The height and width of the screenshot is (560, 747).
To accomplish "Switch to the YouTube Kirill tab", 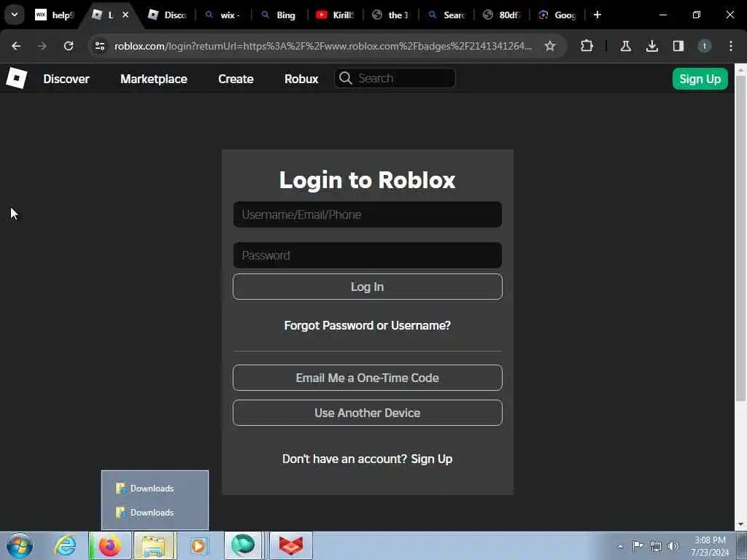I will tap(336, 15).
